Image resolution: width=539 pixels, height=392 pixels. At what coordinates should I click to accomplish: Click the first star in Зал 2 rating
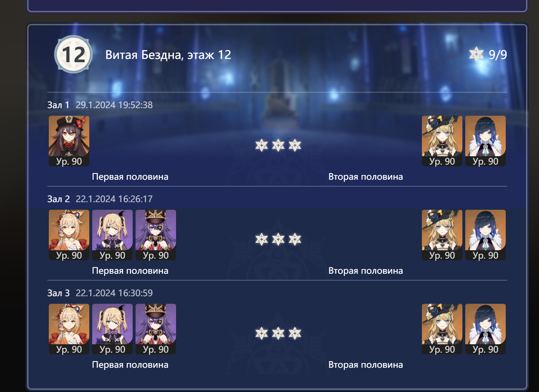pyautogui.click(x=262, y=239)
